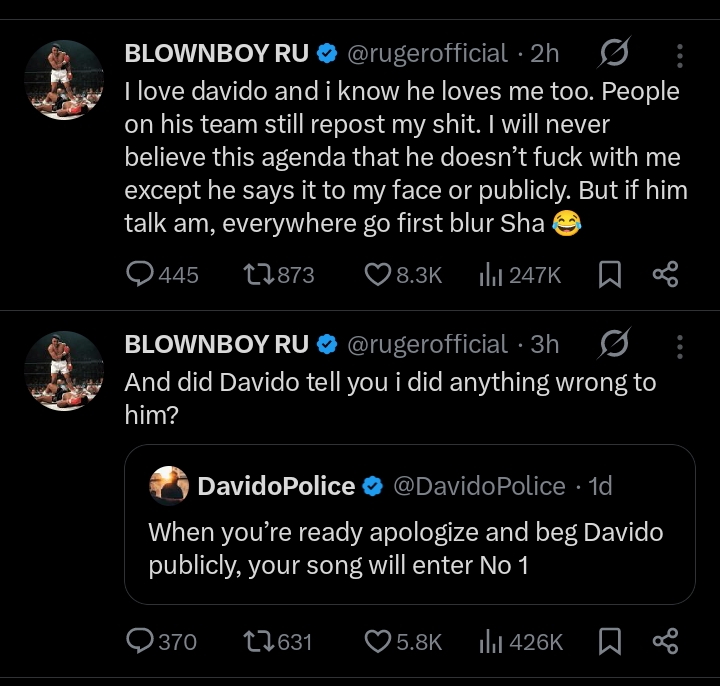Share the first BLOWNBOY RU tweet
Screen dimensions: 720x686
coord(665,274)
